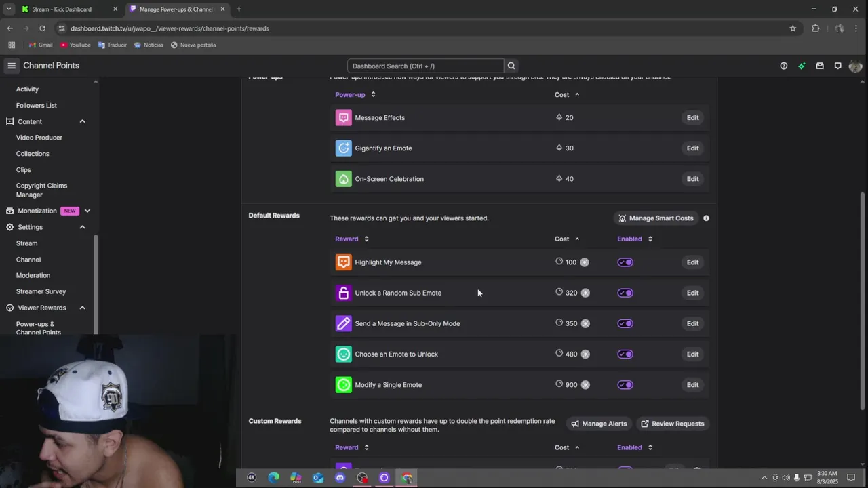The width and height of the screenshot is (868, 488).
Task: Click the Choose an Emote to Unlock icon
Action: click(x=344, y=354)
